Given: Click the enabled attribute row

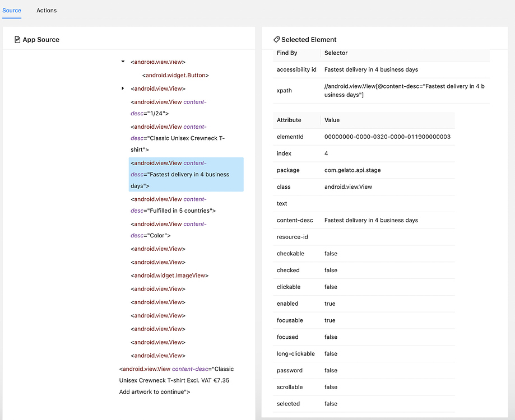Looking at the screenshot, I should coord(364,304).
